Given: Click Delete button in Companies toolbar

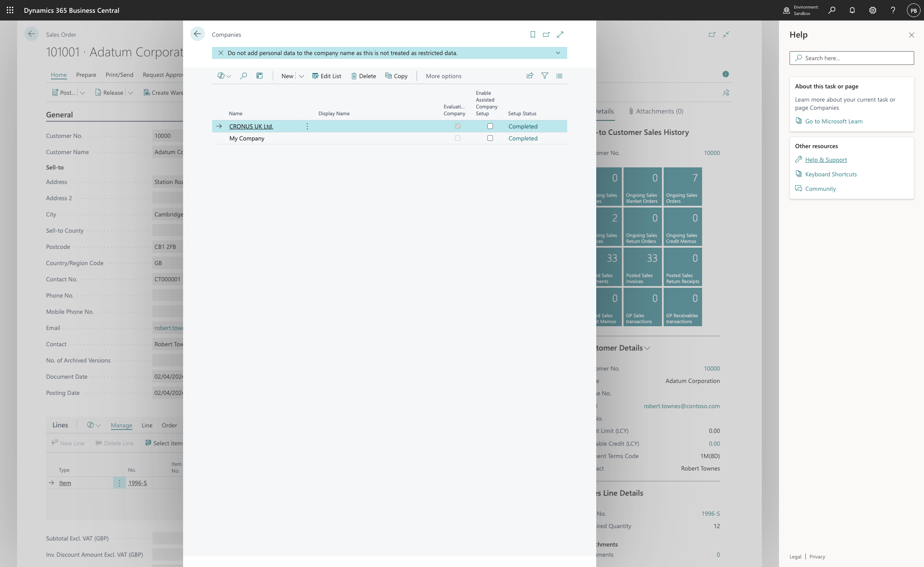Looking at the screenshot, I should point(364,76).
